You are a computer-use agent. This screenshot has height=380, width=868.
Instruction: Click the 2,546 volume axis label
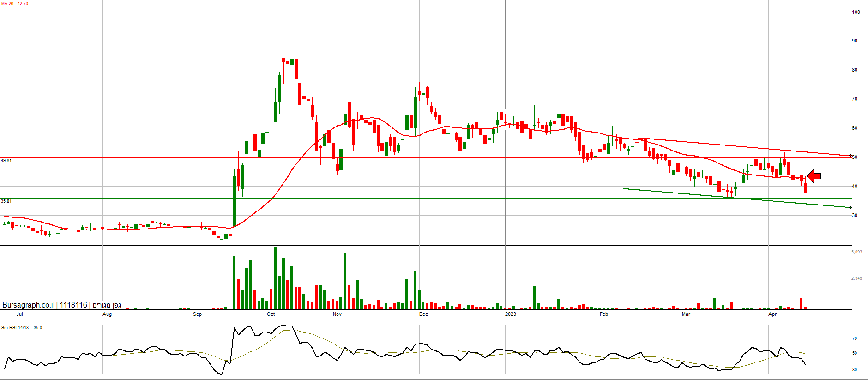[856, 278]
